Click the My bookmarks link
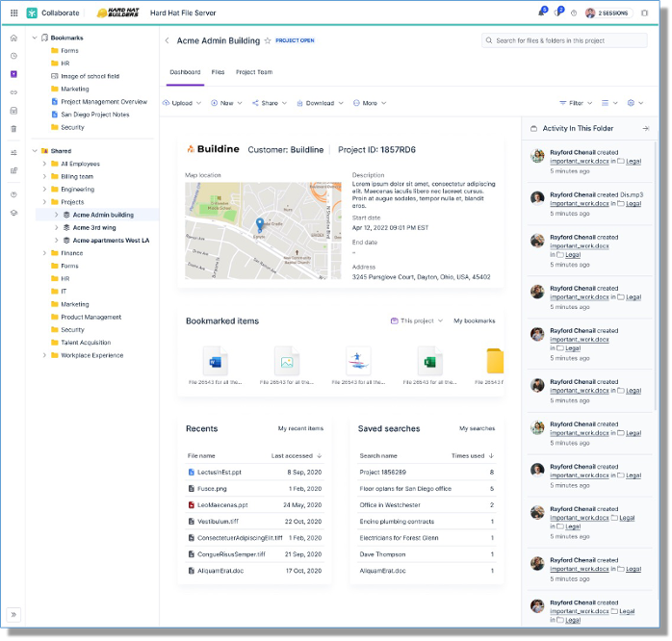Viewport: 672px width, 641px height. coord(474,320)
